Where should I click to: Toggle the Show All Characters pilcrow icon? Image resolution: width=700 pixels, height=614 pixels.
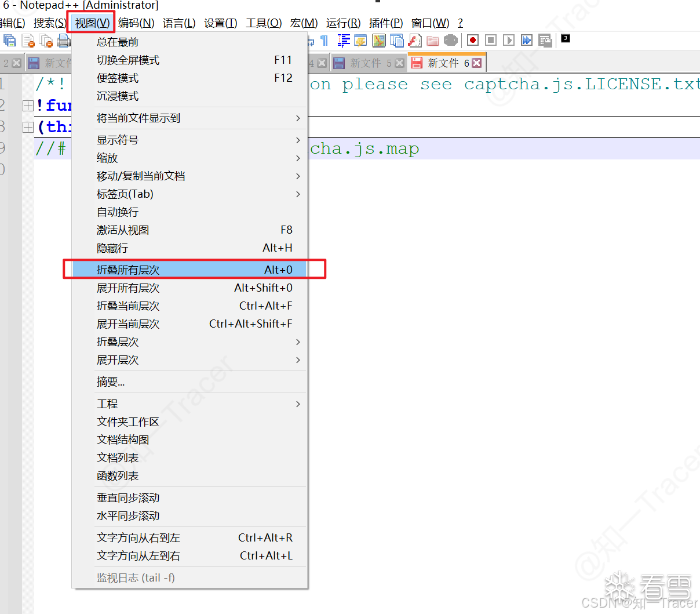click(325, 41)
